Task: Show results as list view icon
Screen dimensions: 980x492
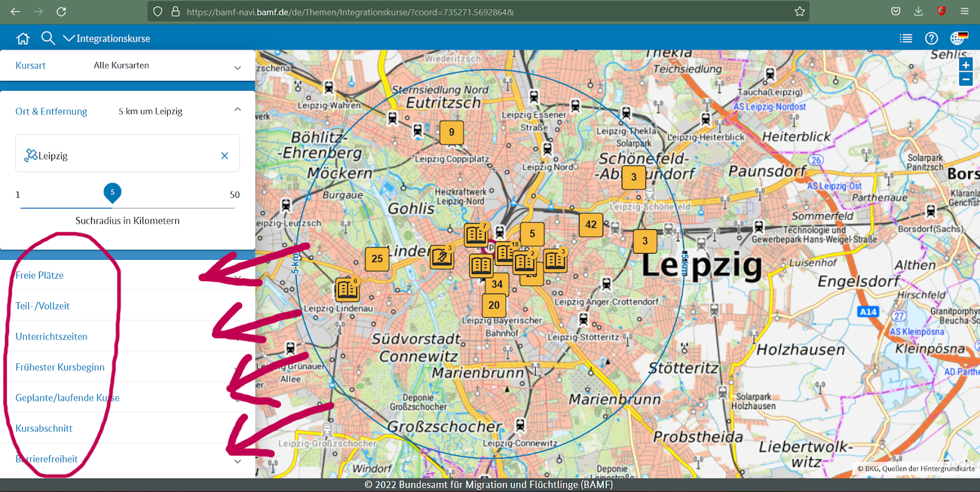Action: pos(906,39)
